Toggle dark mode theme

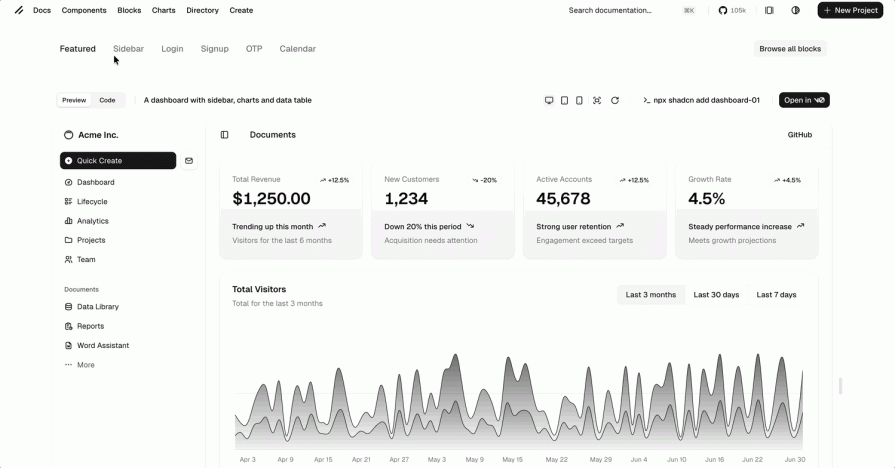(x=796, y=10)
